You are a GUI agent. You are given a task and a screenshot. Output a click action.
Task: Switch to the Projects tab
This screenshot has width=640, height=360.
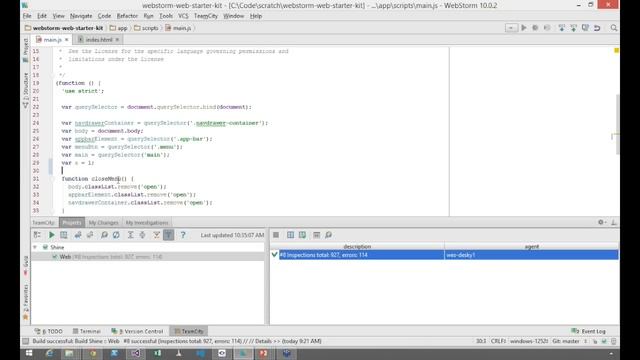click(72, 222)
